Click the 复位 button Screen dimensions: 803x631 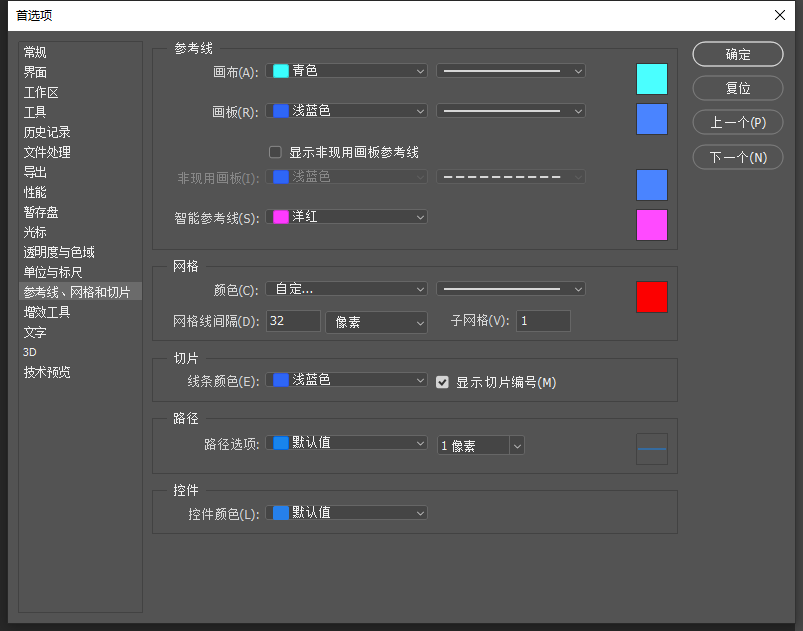(x=737, y=88)
